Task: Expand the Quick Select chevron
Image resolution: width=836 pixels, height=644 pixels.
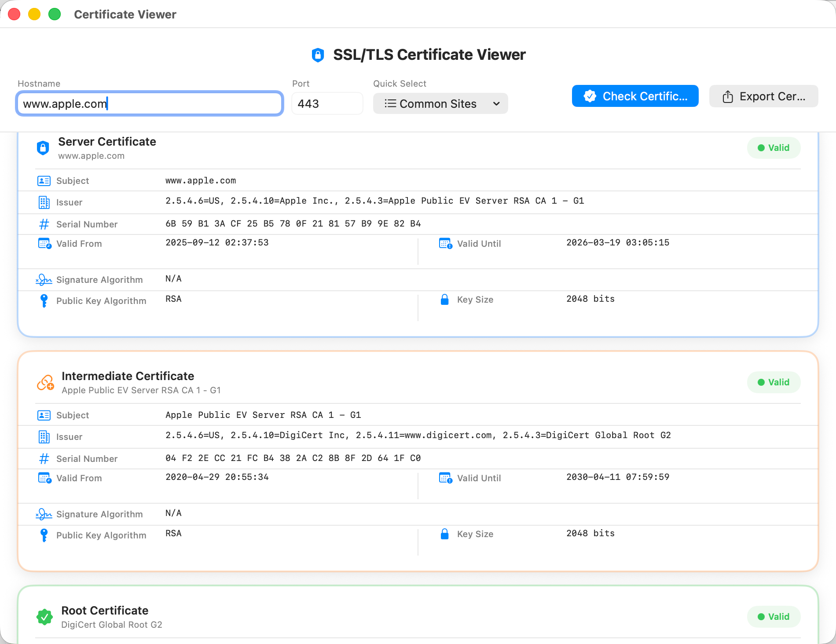Action: [496, 104]
